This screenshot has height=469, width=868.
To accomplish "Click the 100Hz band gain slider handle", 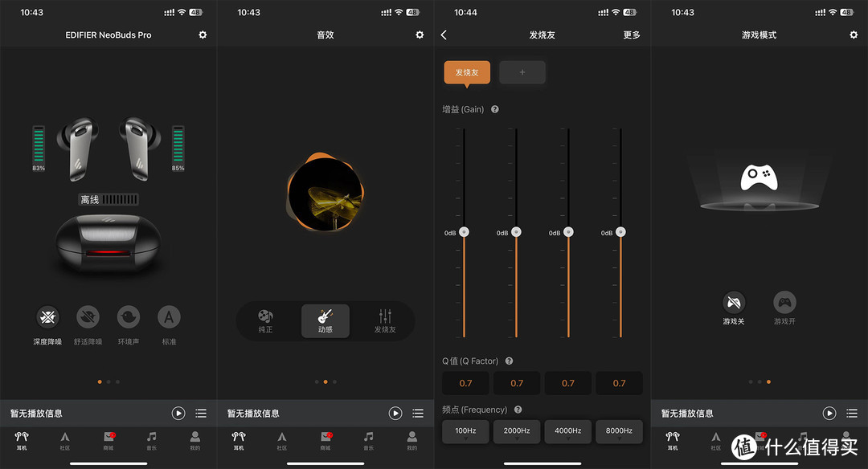I will coord(464,232).
